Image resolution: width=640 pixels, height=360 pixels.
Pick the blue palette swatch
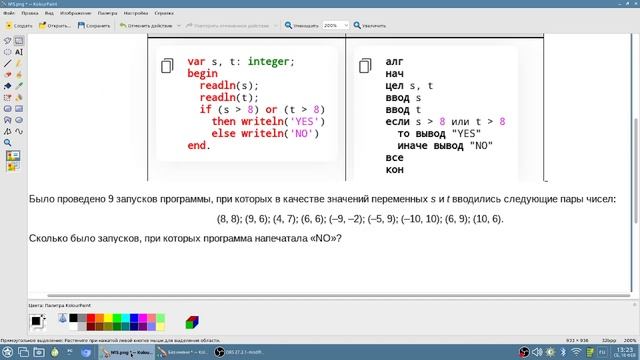tap(134, 318)
